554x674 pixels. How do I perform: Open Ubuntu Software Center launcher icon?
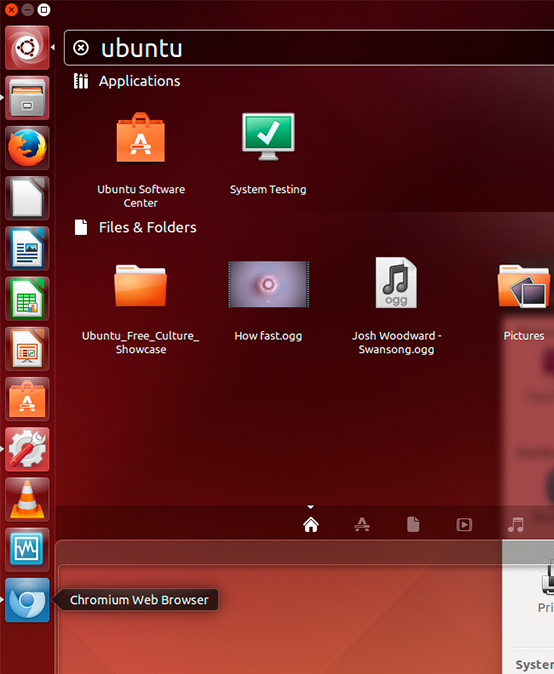[27, 399]
